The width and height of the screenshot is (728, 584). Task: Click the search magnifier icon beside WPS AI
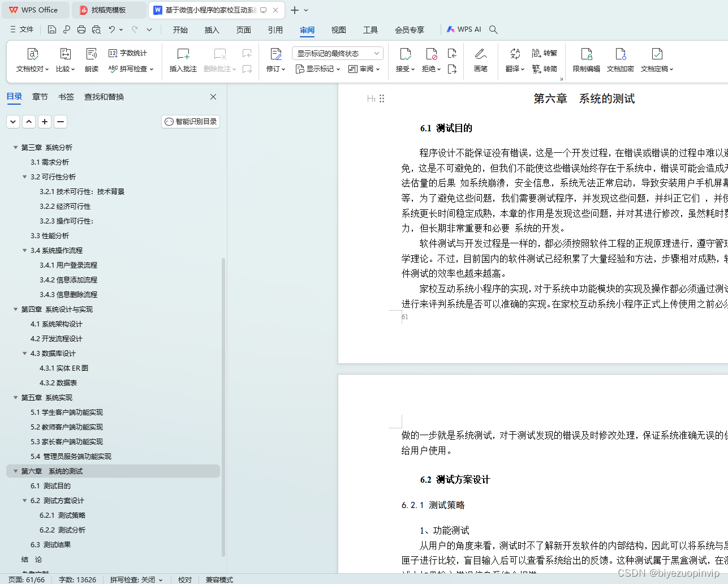pos(493,29)
